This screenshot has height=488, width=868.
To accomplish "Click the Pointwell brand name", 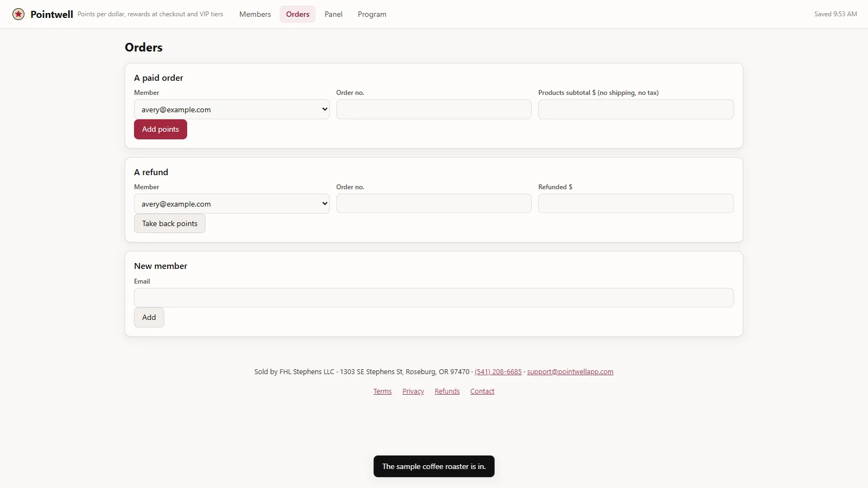I will click(x=52, y=14).
